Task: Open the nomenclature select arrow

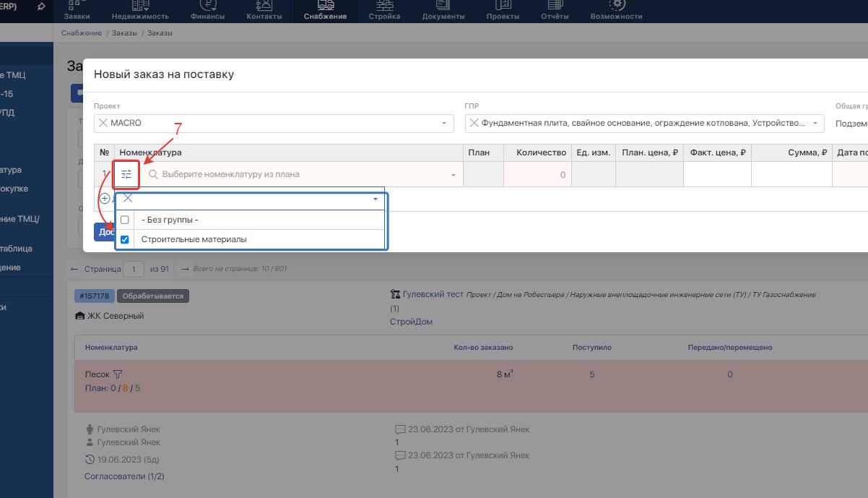Action: coord(453,175)
